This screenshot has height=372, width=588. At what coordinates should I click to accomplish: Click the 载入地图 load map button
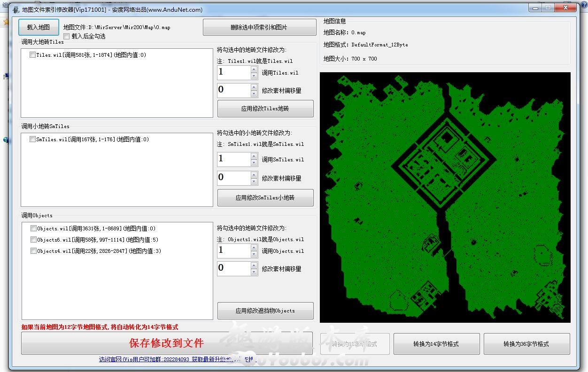coord(39,27)
